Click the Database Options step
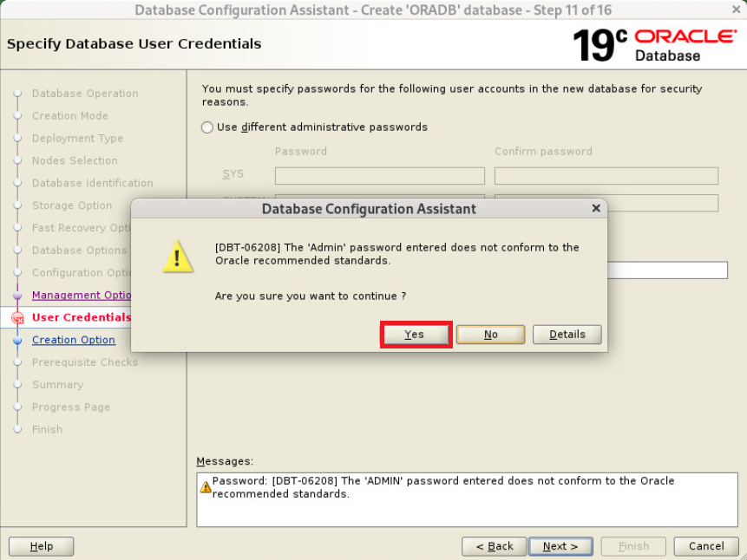The image size is (747, 560). pyautogui.click(x=79, y=250)
